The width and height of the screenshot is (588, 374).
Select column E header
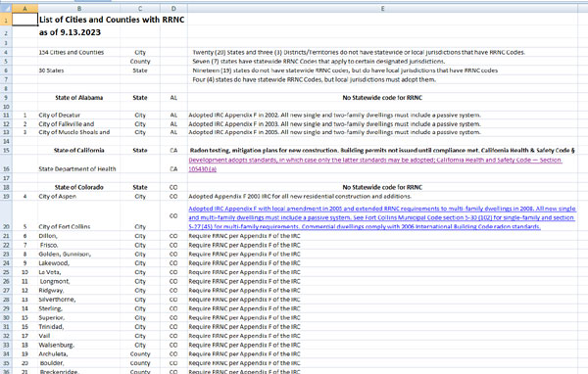click(x=382, y=8)
